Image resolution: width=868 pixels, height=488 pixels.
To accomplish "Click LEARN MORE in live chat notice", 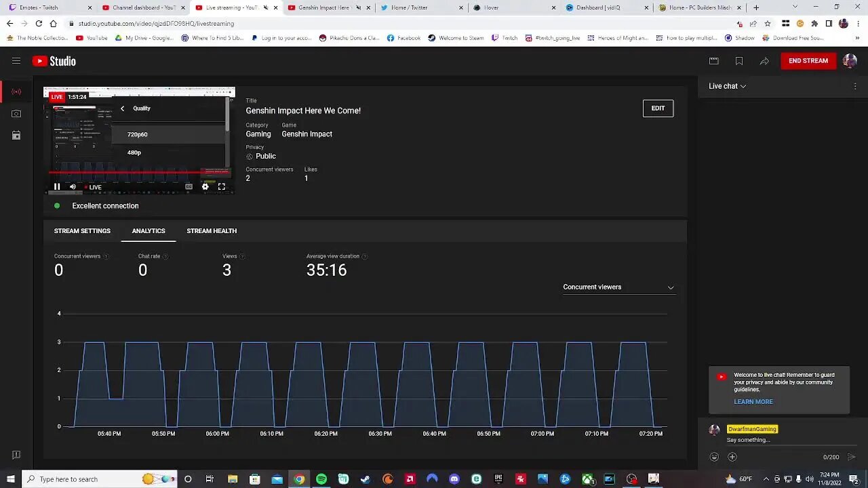I will coord(753,402).
